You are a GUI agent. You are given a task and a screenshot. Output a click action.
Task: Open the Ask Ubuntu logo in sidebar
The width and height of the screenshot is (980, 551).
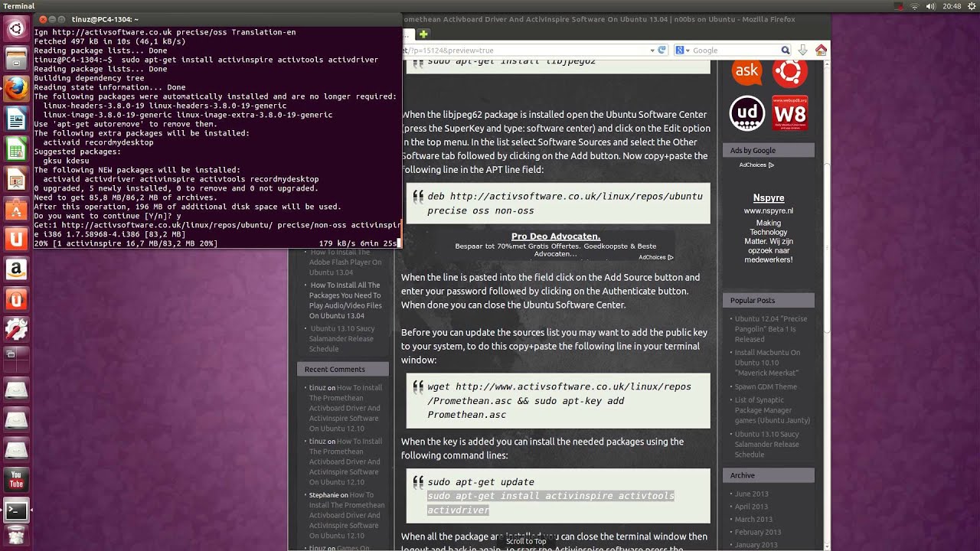746,72
